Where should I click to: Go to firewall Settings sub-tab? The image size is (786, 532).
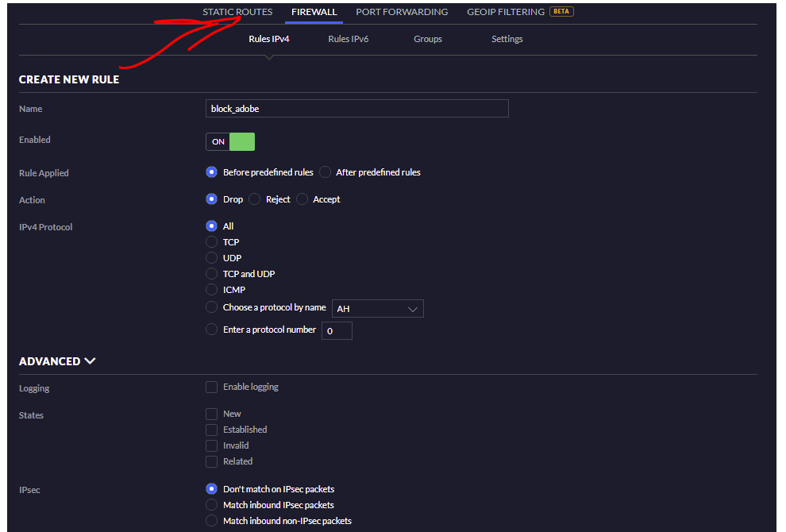[507, 39]
